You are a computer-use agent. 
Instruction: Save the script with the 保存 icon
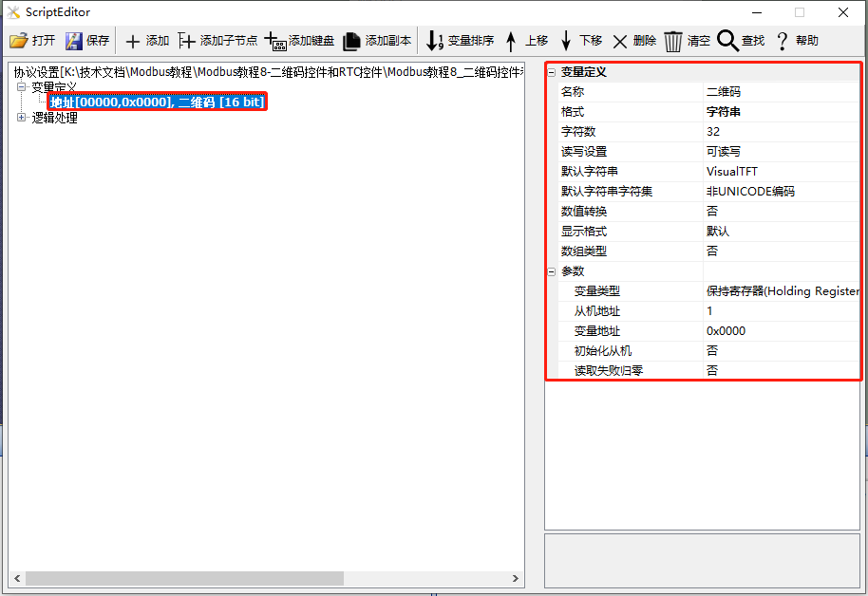74,41
